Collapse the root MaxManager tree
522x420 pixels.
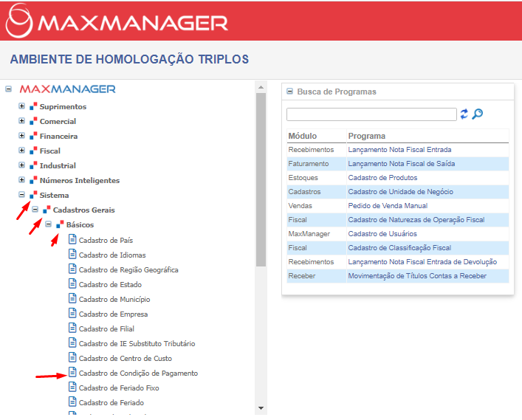[x=9, y=89]
